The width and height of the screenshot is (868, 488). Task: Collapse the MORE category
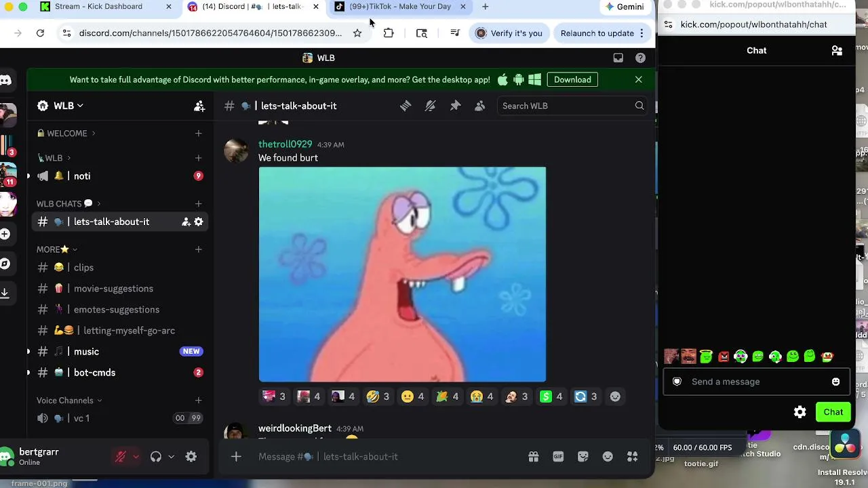coord(57,249)
